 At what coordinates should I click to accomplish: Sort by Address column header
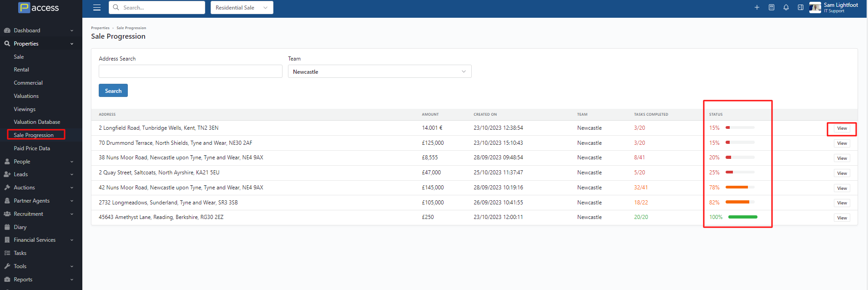[x=107, y=114]
